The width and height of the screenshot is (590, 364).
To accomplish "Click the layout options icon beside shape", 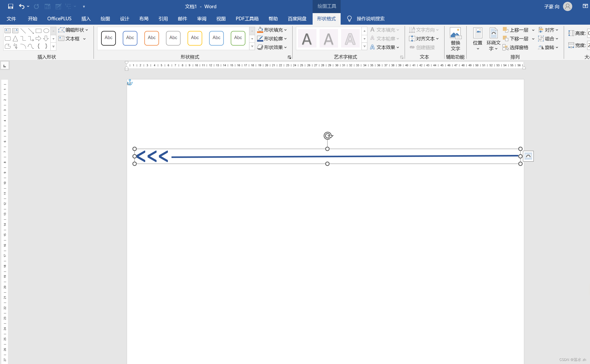I will [528, 156].
